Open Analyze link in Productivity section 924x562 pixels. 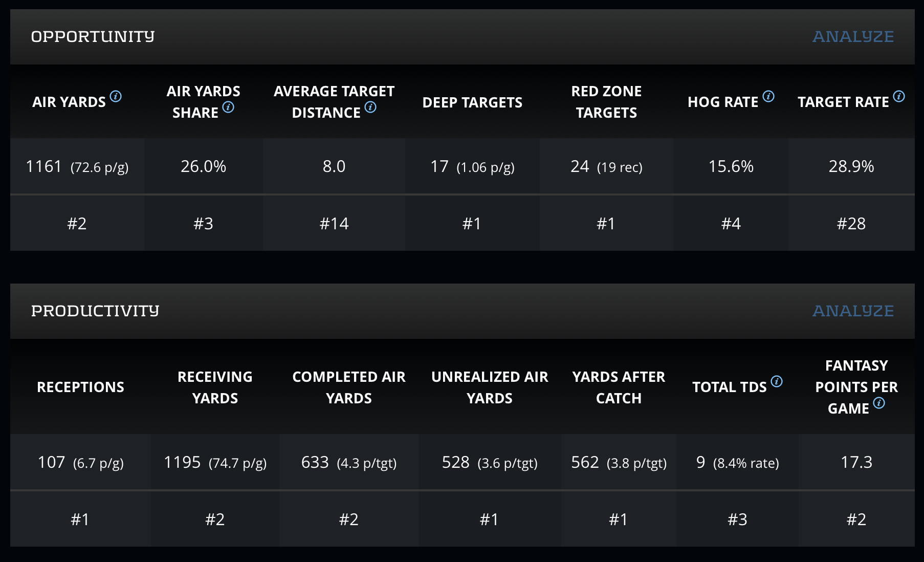click(853, 311)
